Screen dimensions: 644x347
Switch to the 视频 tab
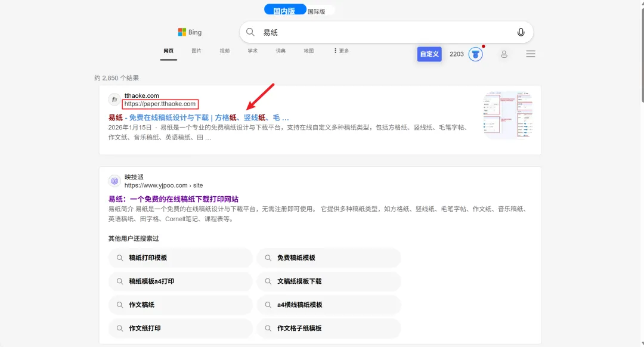pos(225,51)
